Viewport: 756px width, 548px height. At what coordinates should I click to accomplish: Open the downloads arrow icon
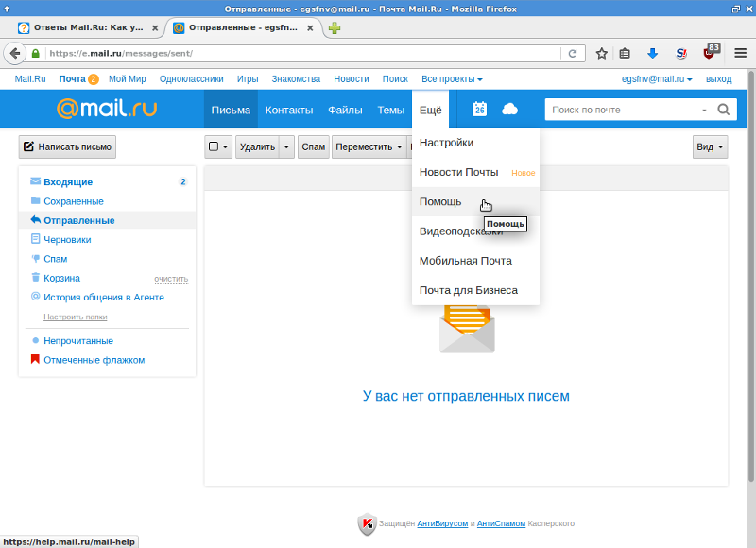click(x=652, y=54)
